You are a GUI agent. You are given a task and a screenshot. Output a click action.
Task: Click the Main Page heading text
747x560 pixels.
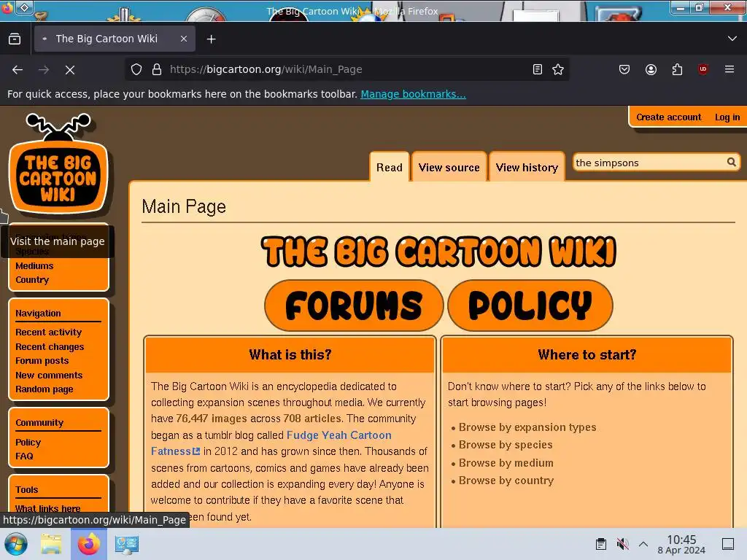pos(184,206)
